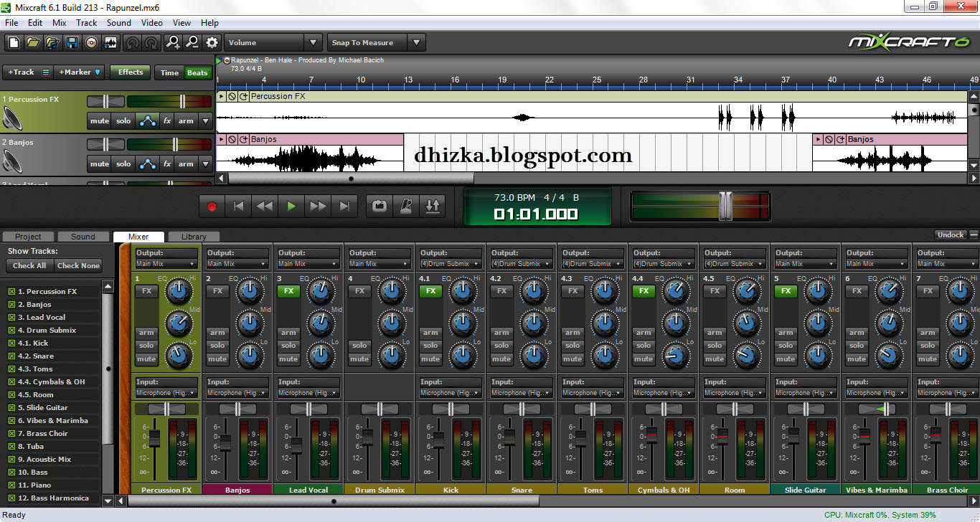Click the redo arrow icon
Viewport: 980px width, 522px height.
click(151, 43)
